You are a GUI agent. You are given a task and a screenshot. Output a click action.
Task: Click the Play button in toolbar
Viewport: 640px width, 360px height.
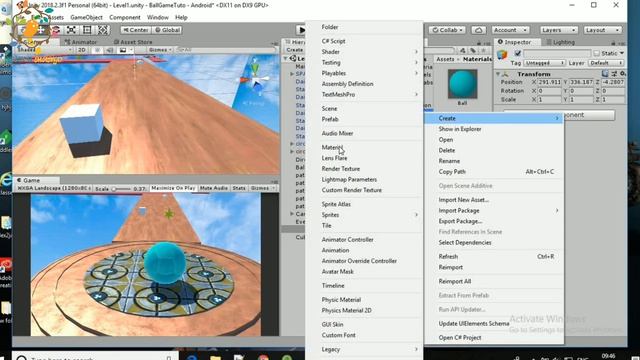(x=301, y=30)
